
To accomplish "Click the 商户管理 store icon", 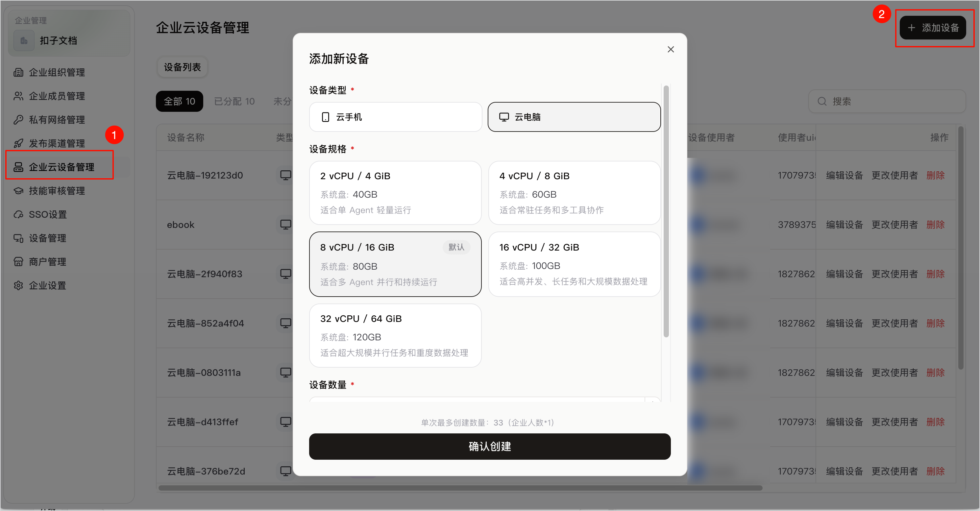I will 18,262.
